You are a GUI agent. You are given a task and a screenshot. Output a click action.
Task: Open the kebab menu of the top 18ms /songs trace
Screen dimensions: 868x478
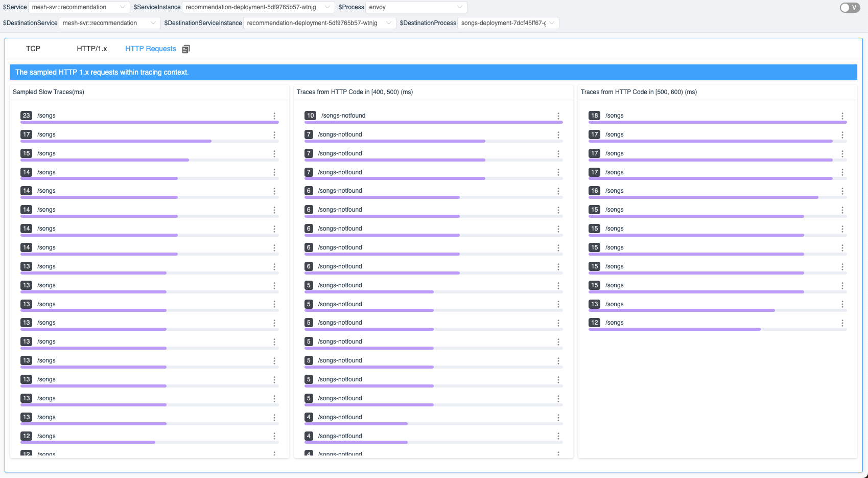[x=842, y=116]
